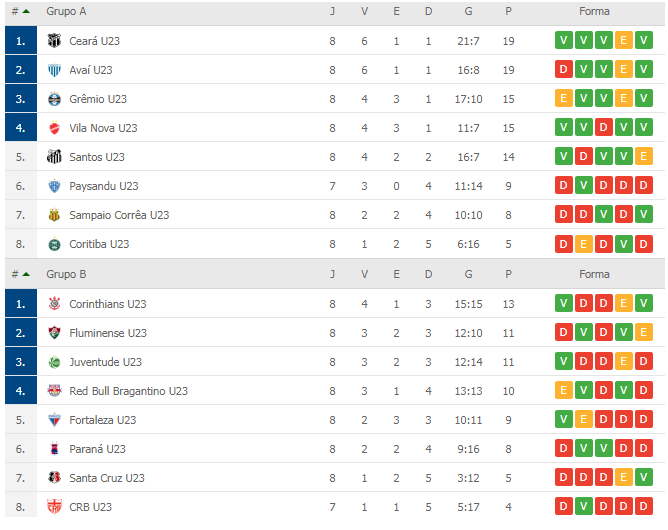Click the Santos U23 team badge

(54, 157)
